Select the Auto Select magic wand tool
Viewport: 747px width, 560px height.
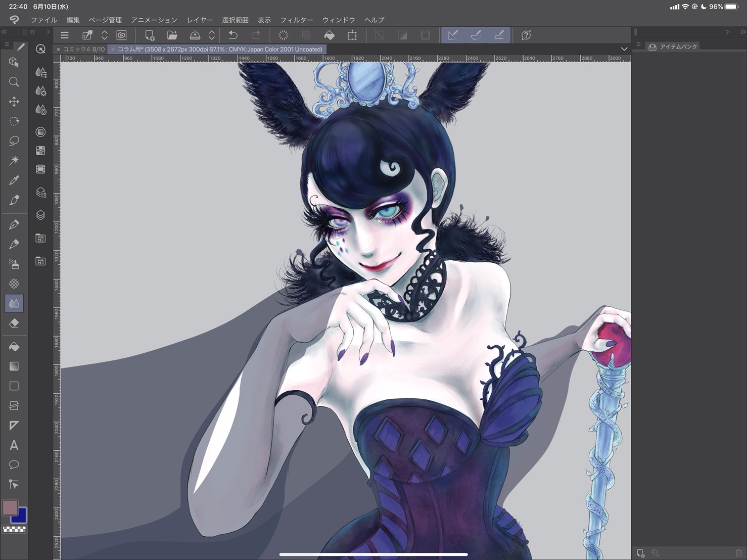(14, 161)
